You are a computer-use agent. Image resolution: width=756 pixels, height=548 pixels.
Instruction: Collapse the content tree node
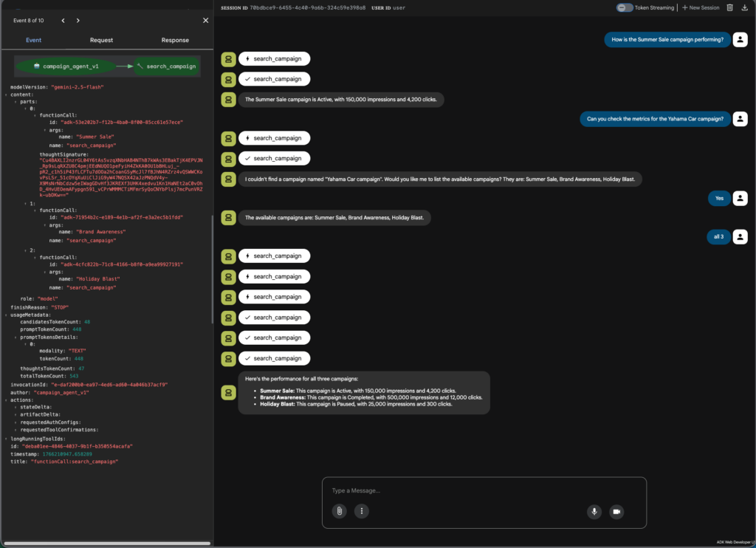coord(7,95)
